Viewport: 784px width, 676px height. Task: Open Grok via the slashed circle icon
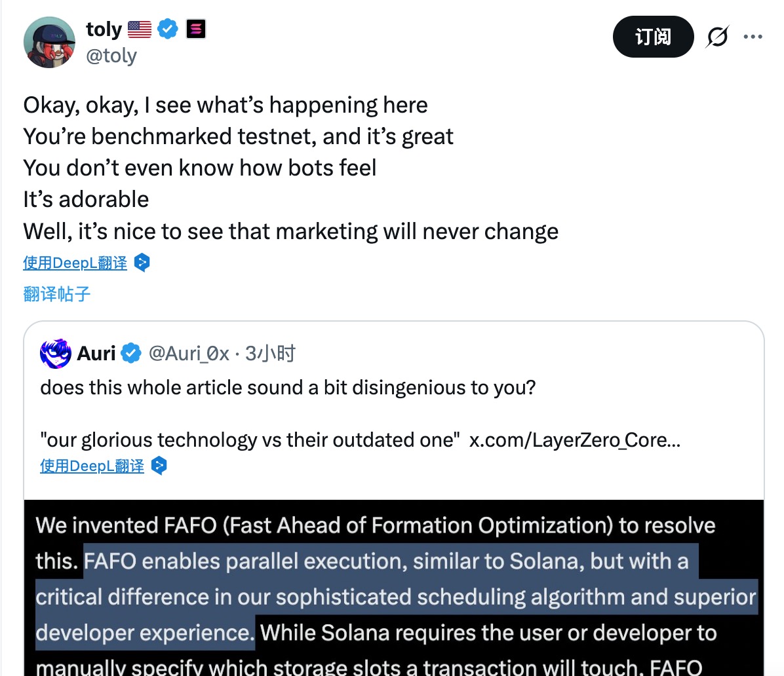point(717,37)
